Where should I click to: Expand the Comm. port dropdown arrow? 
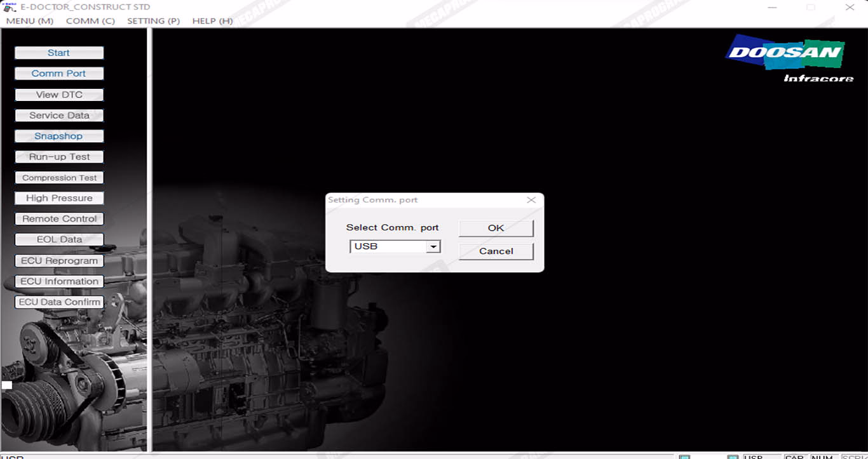point(433,246)
